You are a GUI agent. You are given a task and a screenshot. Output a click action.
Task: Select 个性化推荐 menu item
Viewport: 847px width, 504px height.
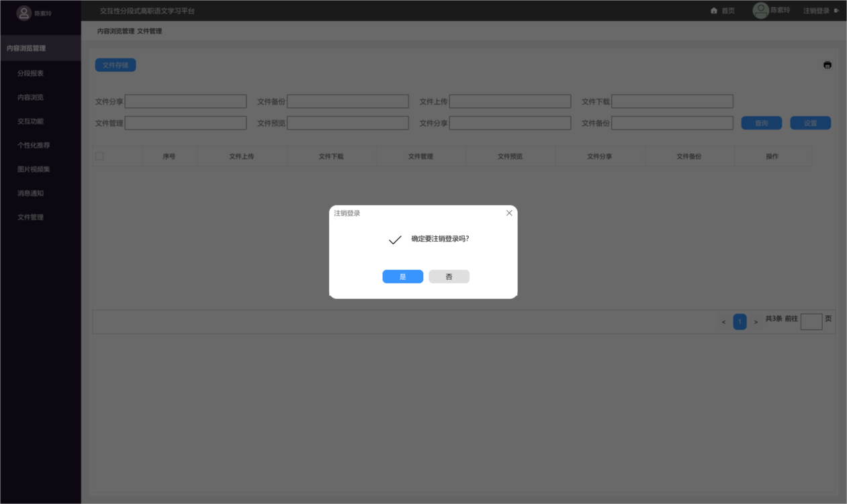pos(34,145)
